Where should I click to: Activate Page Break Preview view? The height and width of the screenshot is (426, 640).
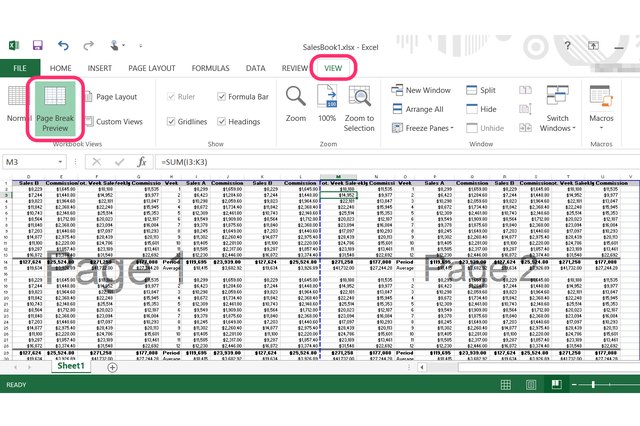55,108
